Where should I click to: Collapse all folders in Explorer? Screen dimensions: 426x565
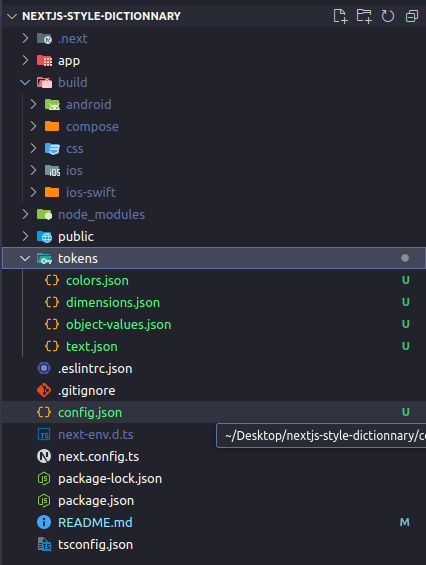412,16
